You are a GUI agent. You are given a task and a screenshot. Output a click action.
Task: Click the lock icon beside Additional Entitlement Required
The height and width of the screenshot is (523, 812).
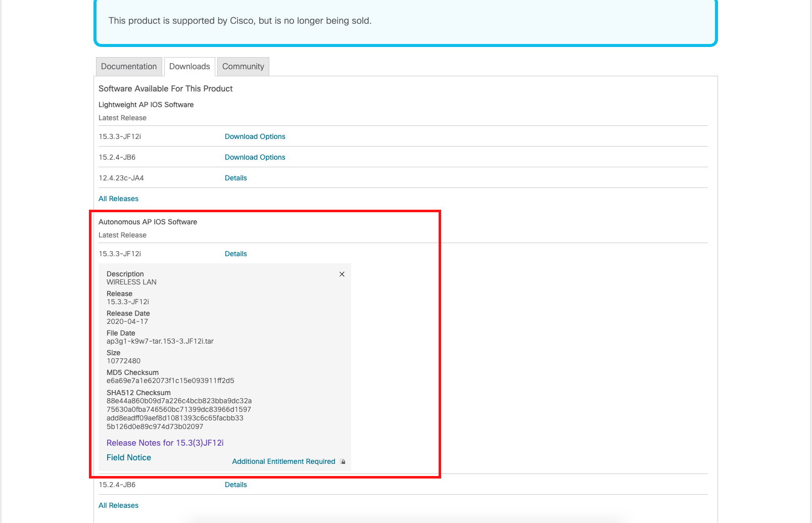[343, 461]
